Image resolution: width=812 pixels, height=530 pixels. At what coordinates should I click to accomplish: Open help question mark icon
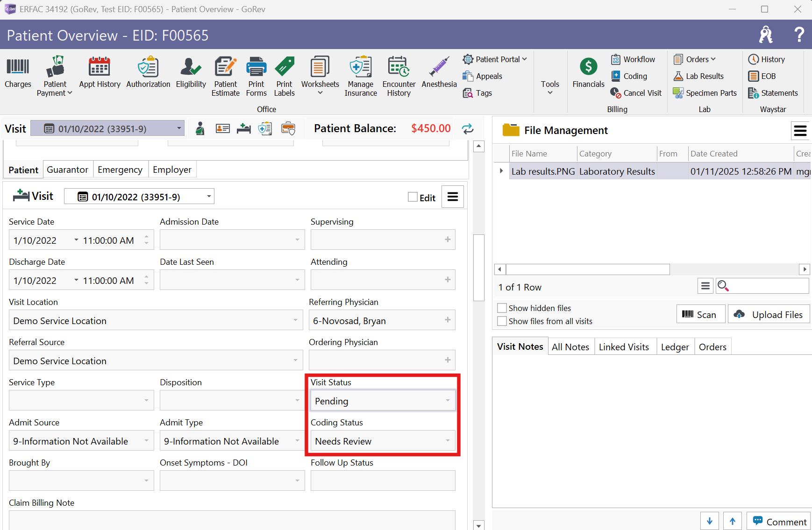pos(799,35)
